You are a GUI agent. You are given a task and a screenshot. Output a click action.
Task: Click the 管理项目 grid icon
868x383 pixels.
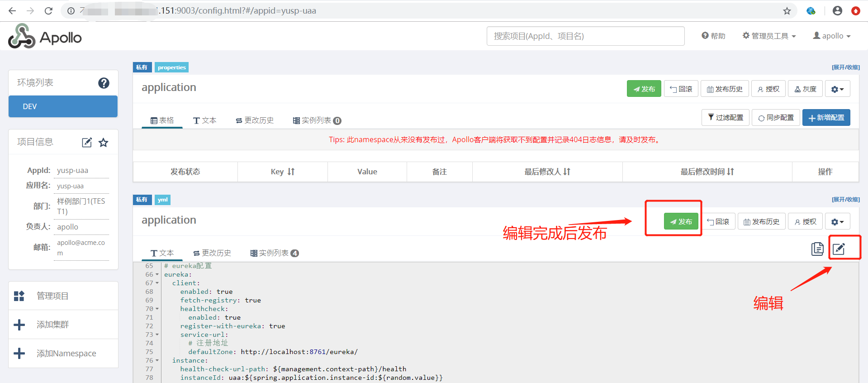coord(19,296)
